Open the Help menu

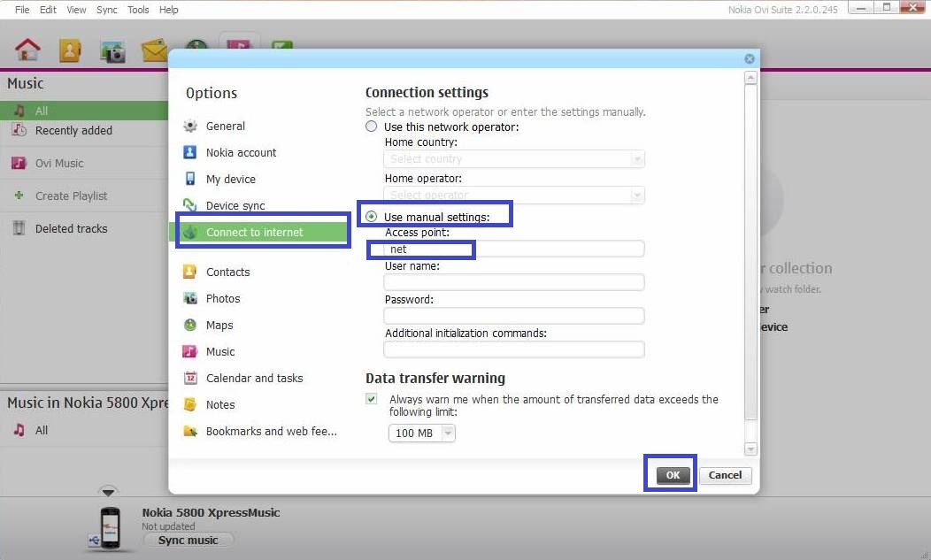click(169, 10)
